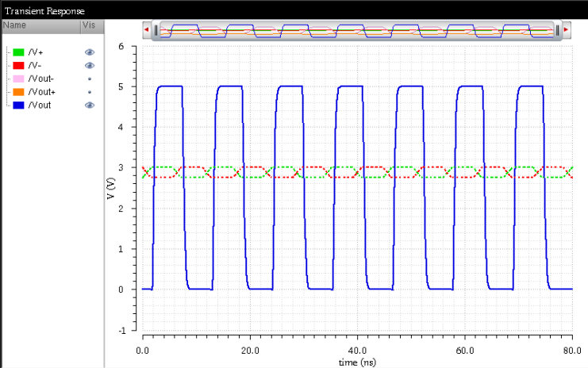
Task: Click the time (ns) x-axis label
Action: [x=357, y=362]
